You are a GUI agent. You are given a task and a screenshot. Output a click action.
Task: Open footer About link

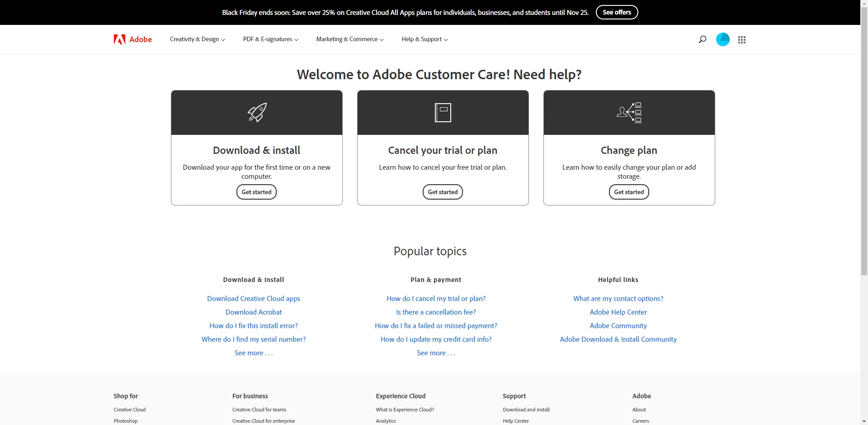pyautogui.click(x=639, y=410)
